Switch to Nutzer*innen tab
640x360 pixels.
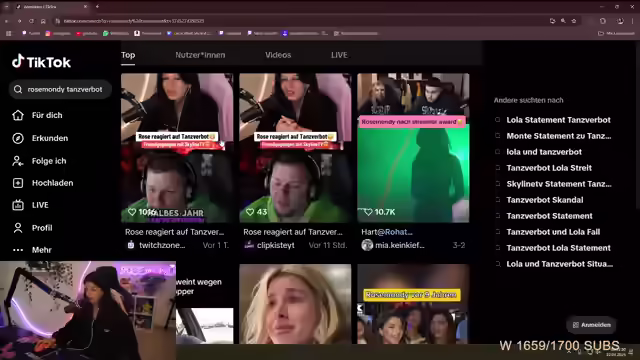200,55
